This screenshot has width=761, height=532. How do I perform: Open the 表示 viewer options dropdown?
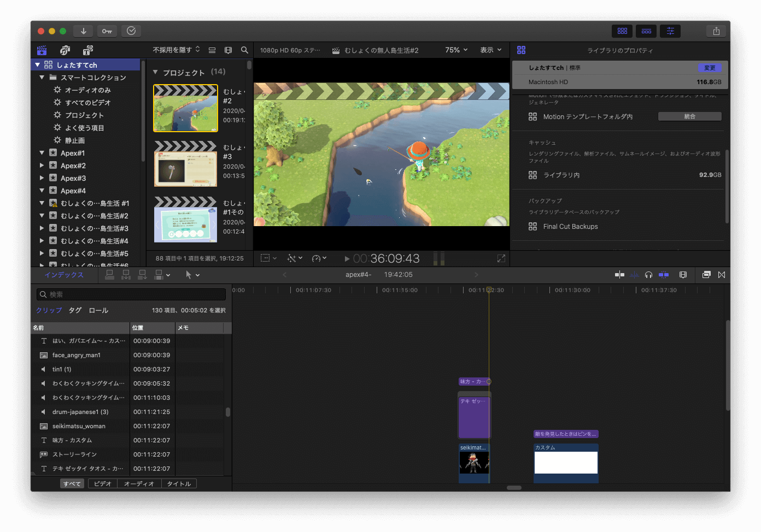491,50
